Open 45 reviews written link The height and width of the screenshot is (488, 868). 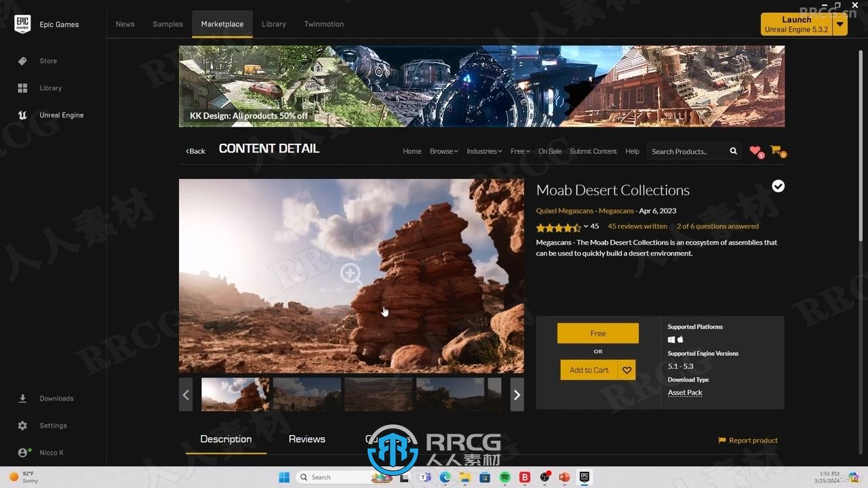637,226
